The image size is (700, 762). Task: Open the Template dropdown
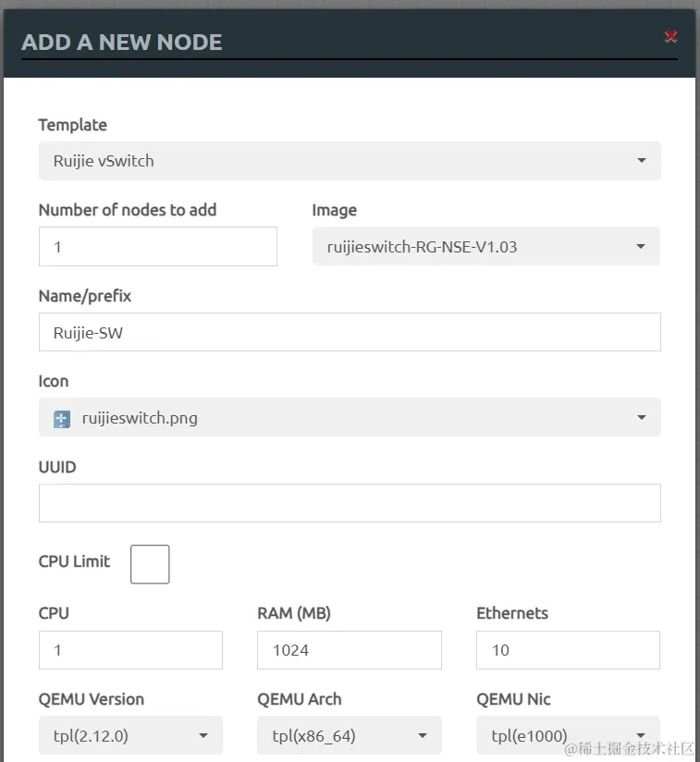350,161
